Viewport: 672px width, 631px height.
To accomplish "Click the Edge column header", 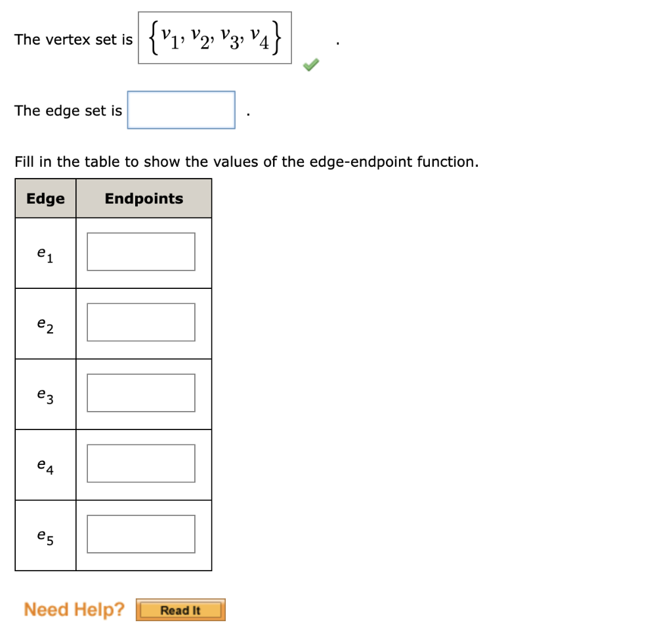I will [x=45, y=198].
